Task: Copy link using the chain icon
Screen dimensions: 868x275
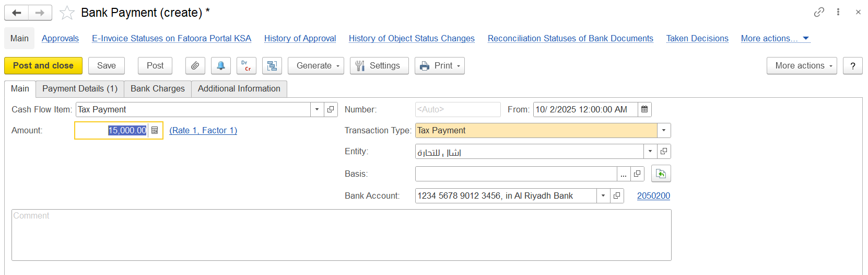Action: coord(819,12)
